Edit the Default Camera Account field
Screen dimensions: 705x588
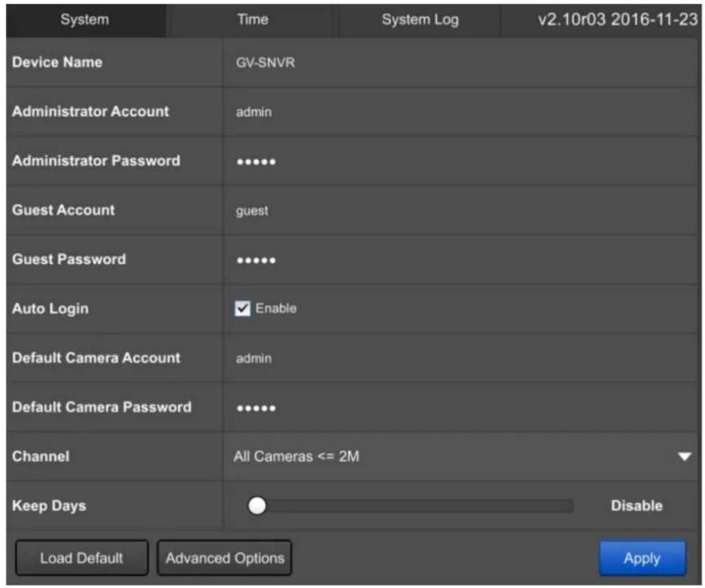[461, 358]
